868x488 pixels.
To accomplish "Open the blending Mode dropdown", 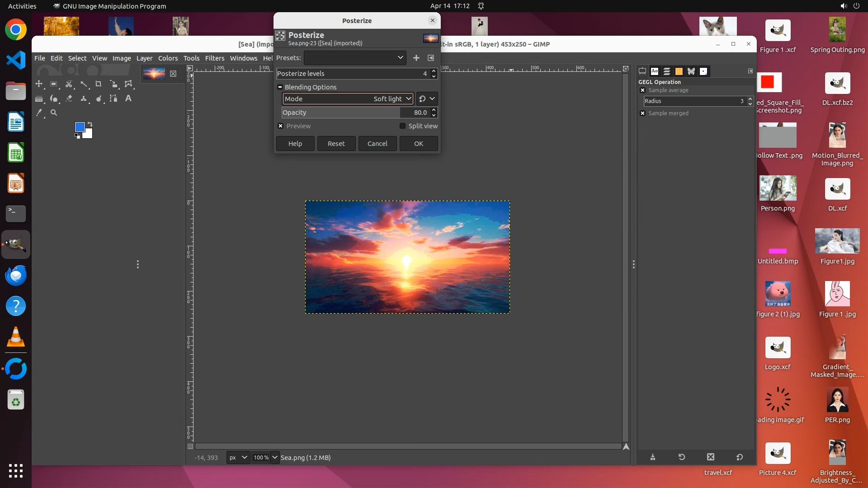I will pyautogui.click(x=347, y=99).
